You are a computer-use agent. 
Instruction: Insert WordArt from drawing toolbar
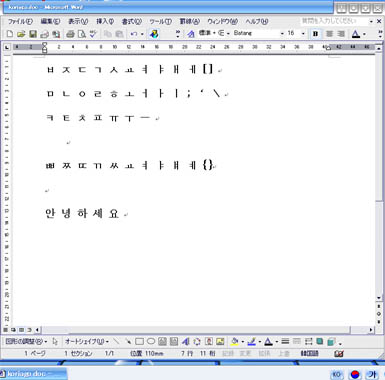click(185, 341)
